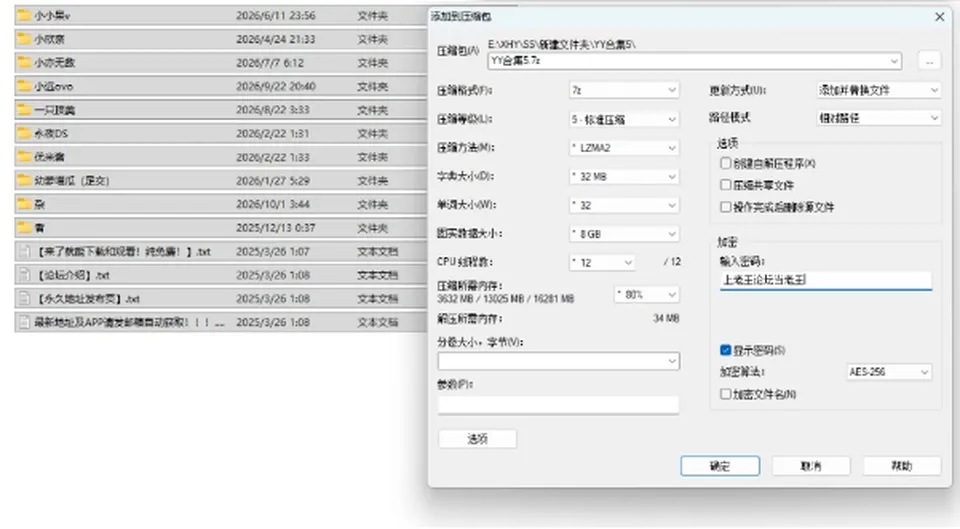Click the "3632 MB / 13025 MB / 16281 MB" text
The width and height of the screenshot is (960, 529).
[506, 299]
